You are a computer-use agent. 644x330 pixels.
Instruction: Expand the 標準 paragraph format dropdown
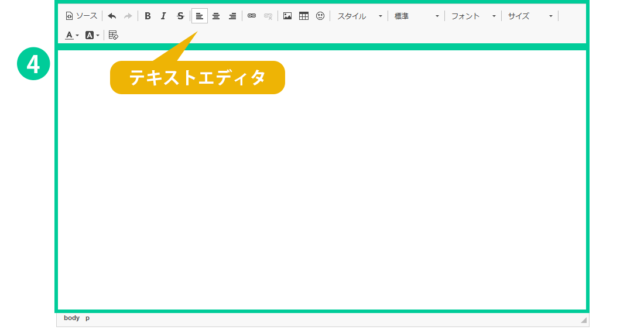[416, 16]
